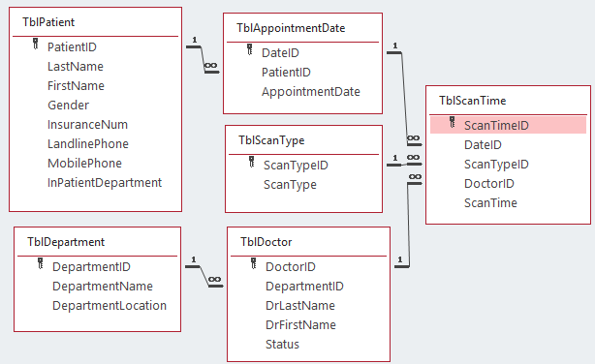The width and height of the screenshot is (595, 364).
Task: Click the key icon beside DepartmentID
Action: [41, 263]
